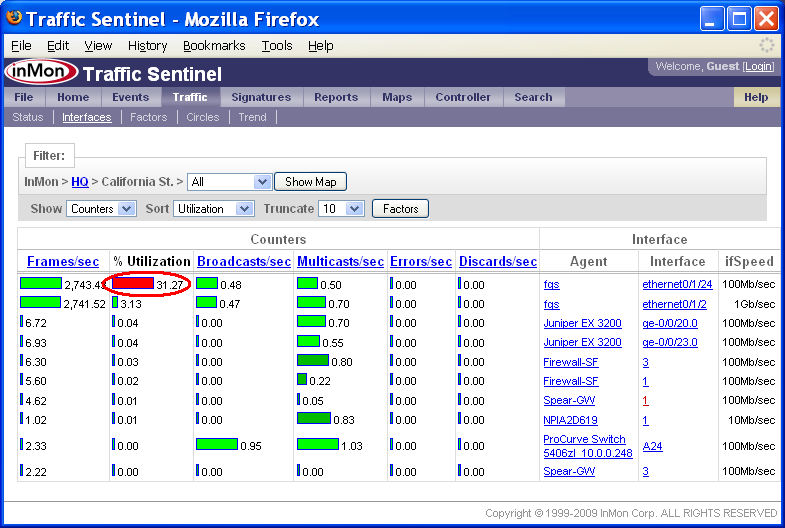785x528 pixels.
Task: Open the View menu
Action: 98,46
